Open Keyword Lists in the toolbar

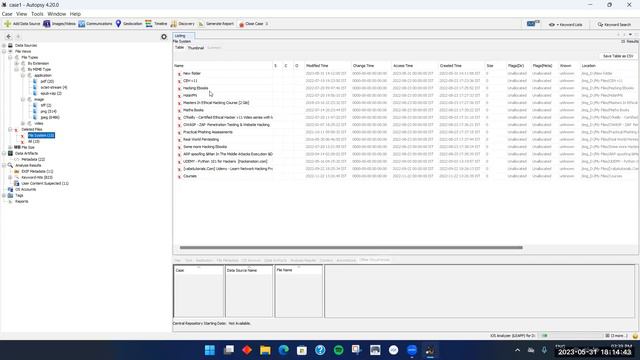566,24
